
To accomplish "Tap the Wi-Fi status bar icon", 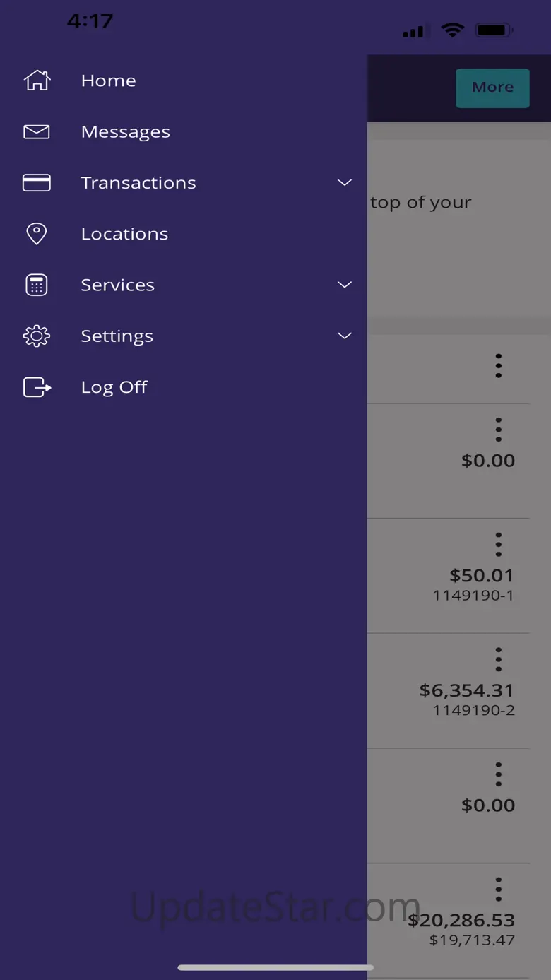I will coord(452,30).
